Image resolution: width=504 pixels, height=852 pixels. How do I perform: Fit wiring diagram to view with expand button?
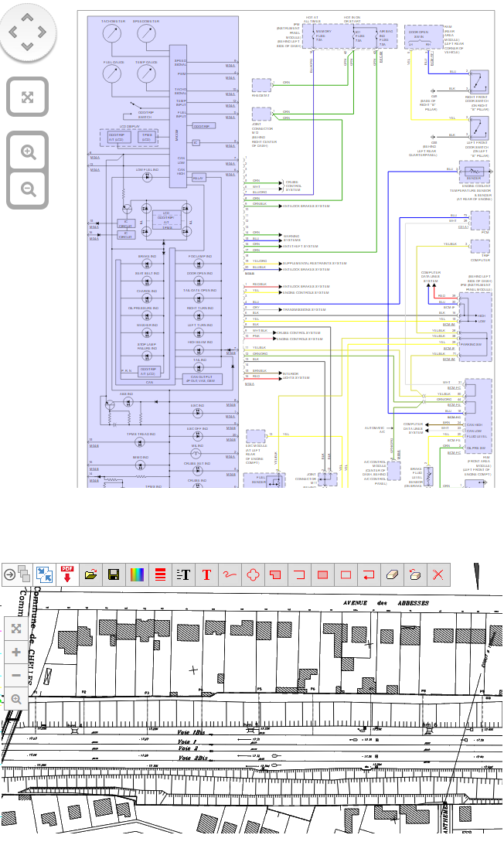click(x=28, y=97)
